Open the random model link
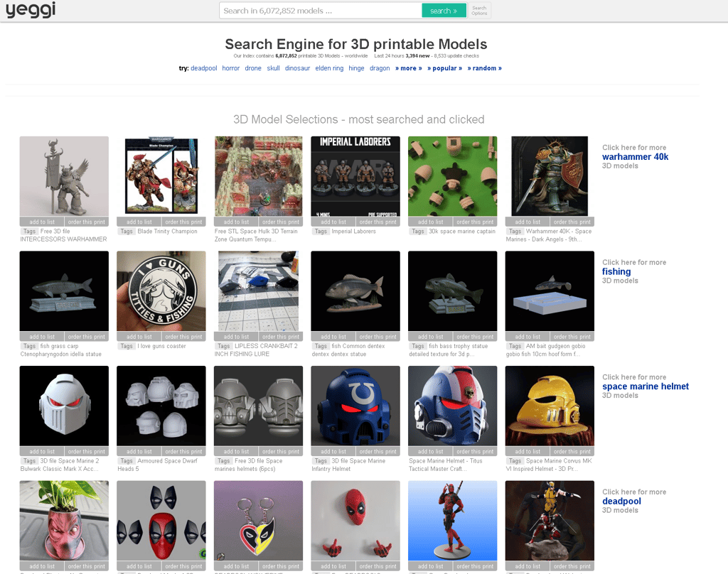728x574 pixels. (x=484, y=68)
